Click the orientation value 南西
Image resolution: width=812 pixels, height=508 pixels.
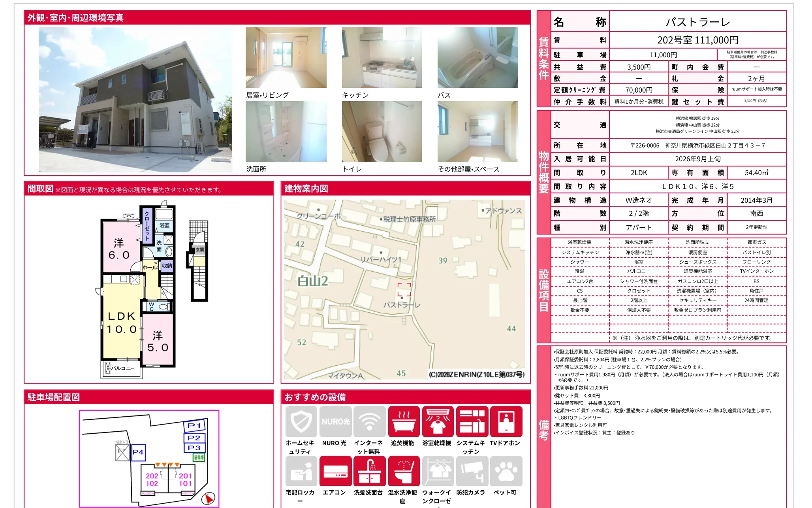[x=756, y=213]
